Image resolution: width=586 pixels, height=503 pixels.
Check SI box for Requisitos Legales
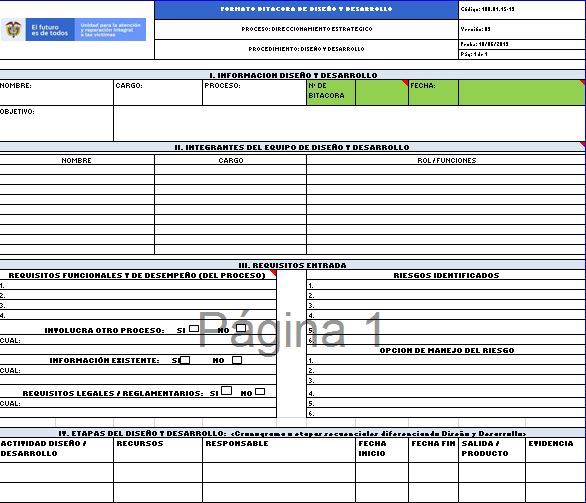[x=226, y=391]
